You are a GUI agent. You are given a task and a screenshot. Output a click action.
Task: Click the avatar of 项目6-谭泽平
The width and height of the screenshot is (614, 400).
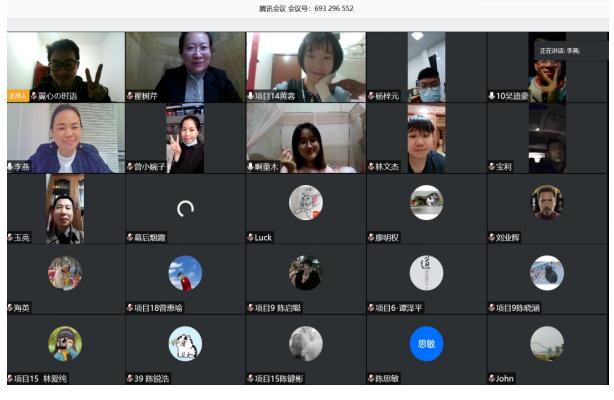(426, 272)
